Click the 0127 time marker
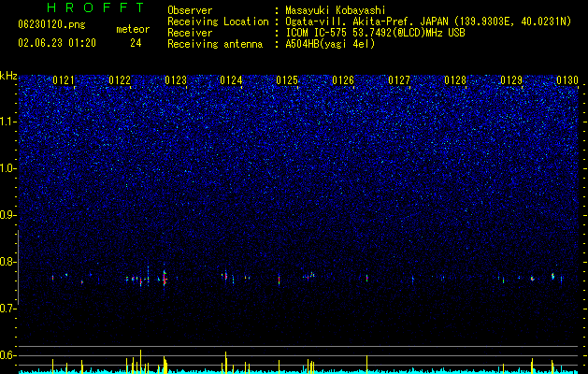The width and height of the screenshot is (588, 374). 399,80
